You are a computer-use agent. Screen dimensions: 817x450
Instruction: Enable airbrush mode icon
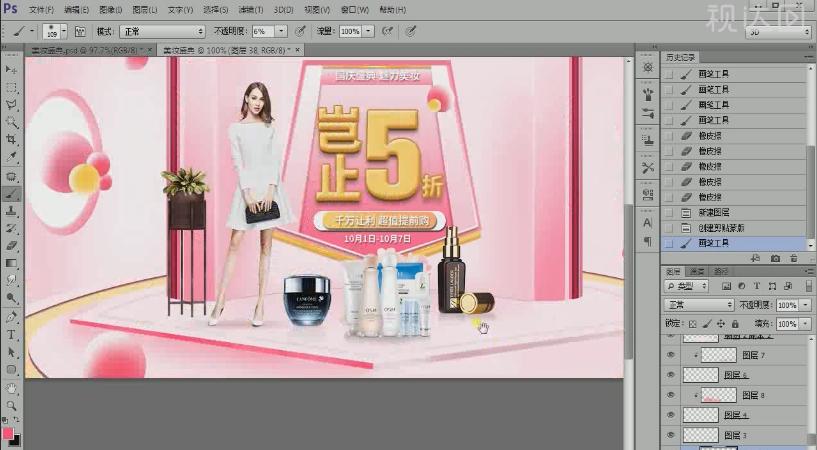(x=387, y=32)
